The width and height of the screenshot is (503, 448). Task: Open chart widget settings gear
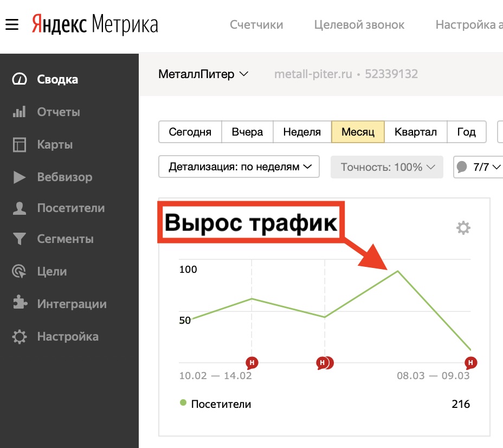[463, 228]
